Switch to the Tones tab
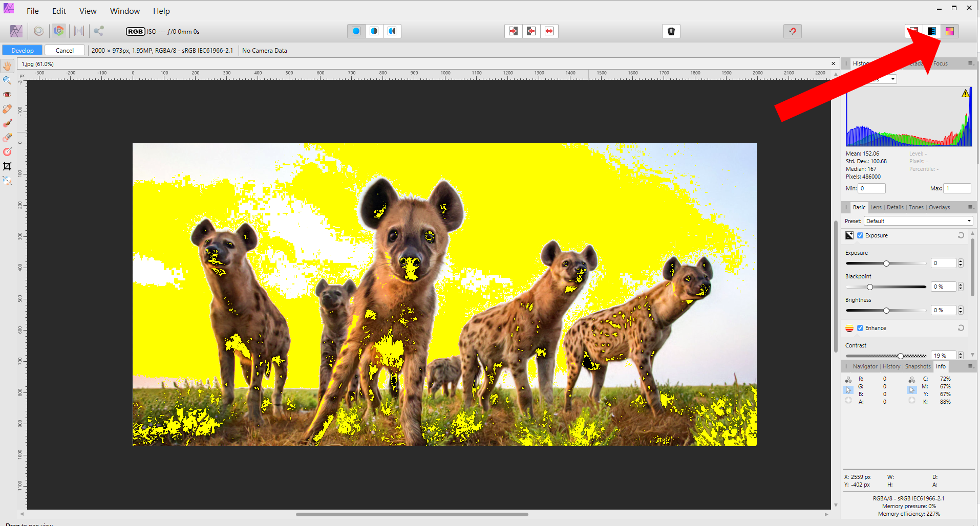Viewport: 980px width, 526px height. coord(916,207)
